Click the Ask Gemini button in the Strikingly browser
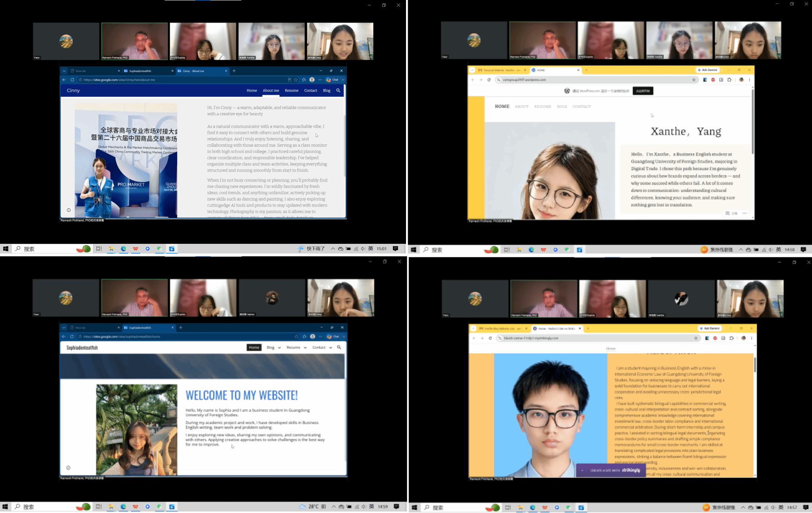This screenshot has width=812, height=513. point(710,329)
